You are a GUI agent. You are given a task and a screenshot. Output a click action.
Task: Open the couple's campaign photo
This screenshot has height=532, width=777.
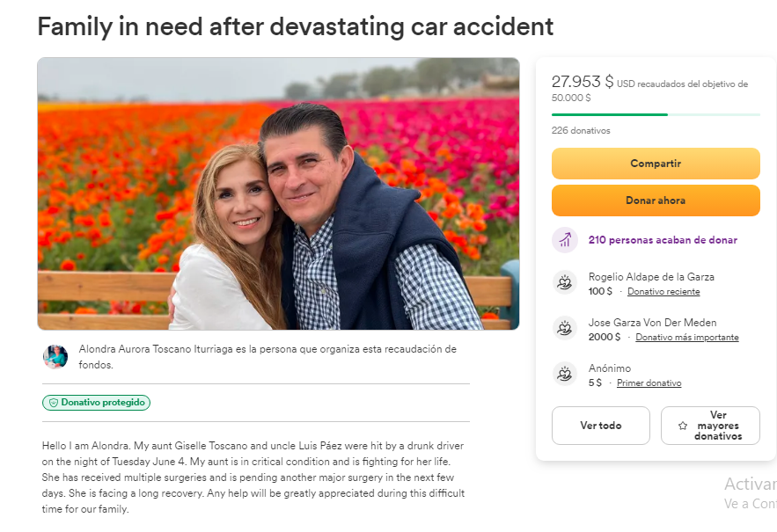point(278,193)
